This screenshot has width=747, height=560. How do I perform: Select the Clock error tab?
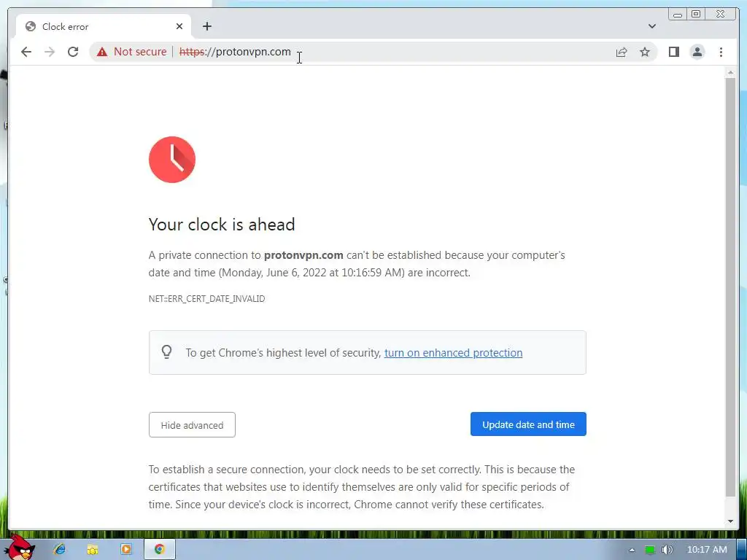[104, 26]
